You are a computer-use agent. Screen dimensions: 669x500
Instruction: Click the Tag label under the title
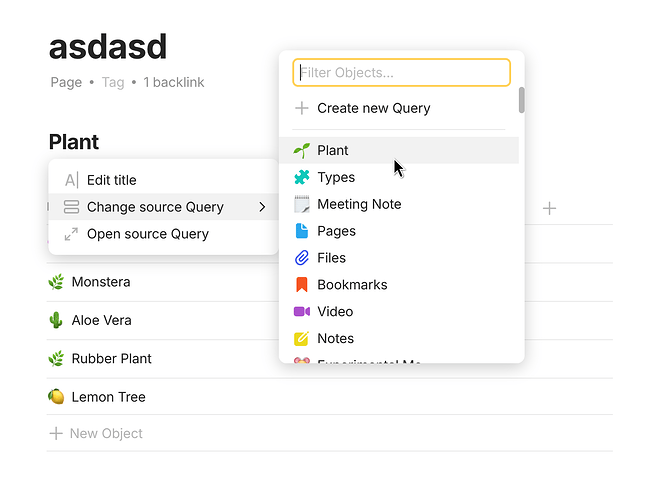pos(113,82)
